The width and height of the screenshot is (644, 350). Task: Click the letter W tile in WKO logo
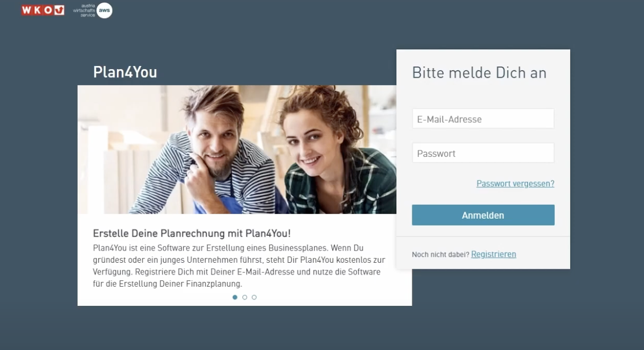point(27,10)
